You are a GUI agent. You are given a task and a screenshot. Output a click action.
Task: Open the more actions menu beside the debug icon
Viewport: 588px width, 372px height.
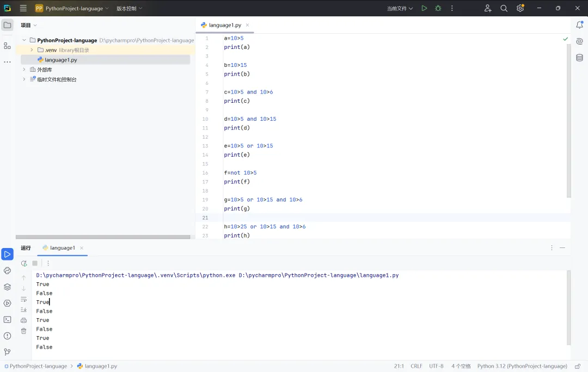point(452,8)
